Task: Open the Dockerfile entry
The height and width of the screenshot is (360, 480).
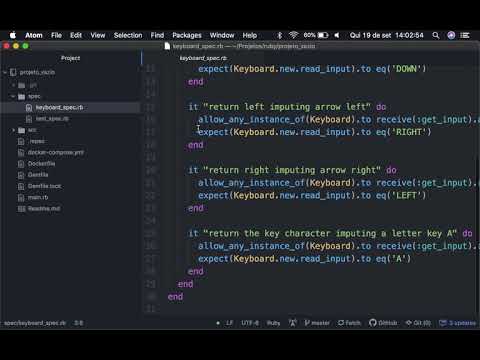Action: point(42,164)
